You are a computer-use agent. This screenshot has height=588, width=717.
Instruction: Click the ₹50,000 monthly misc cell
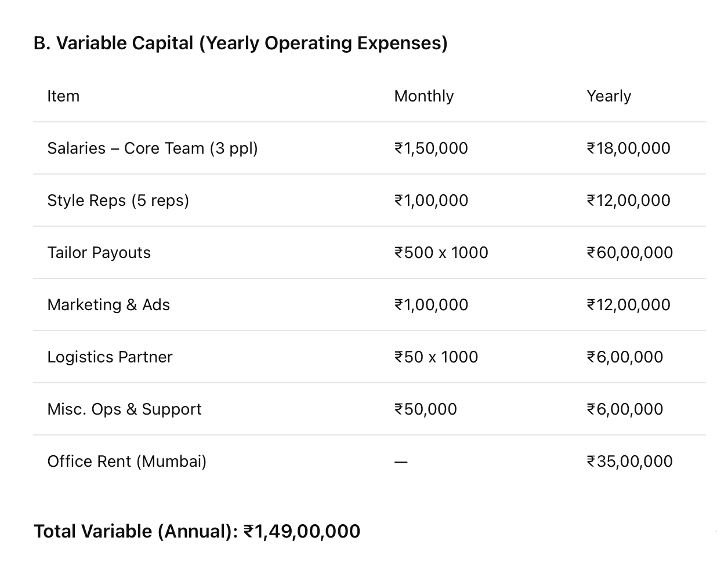tap(425, 409)
